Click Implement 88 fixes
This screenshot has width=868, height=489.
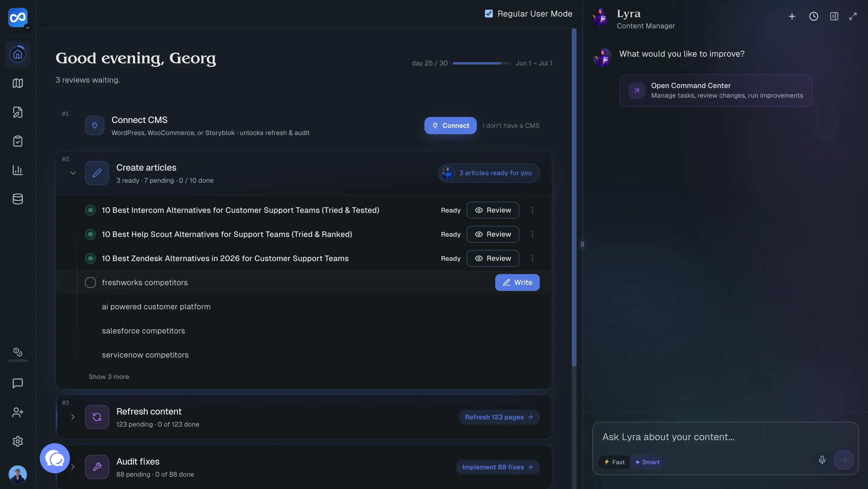[x=498, y=467]
